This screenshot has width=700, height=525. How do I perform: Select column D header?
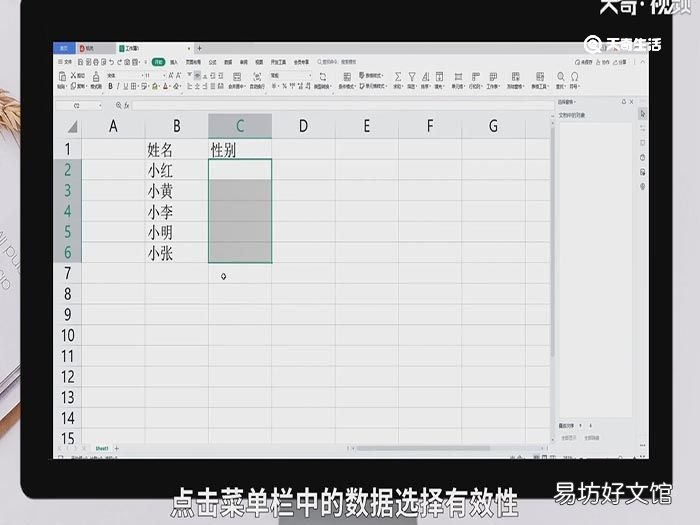(x=303, y=126)
